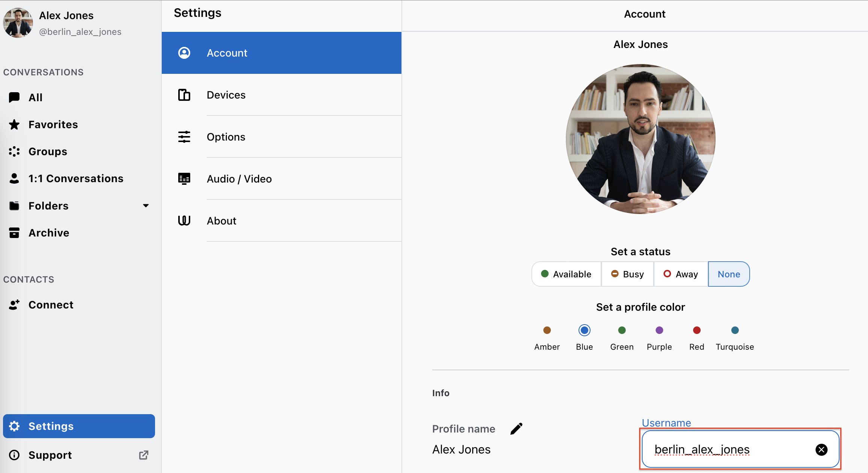Choose the Green profile color
Viewport: 868px width, 473px height.
(x=622, y=330)
